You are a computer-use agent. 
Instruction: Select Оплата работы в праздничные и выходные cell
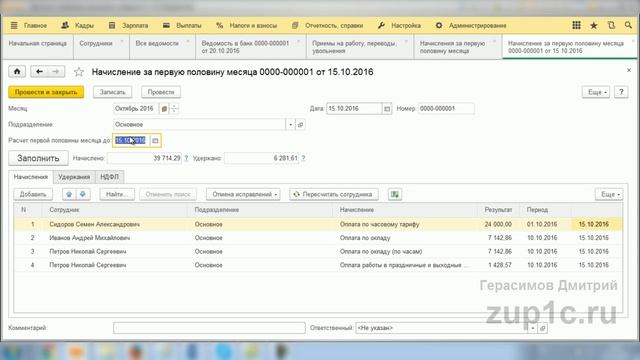404,265
